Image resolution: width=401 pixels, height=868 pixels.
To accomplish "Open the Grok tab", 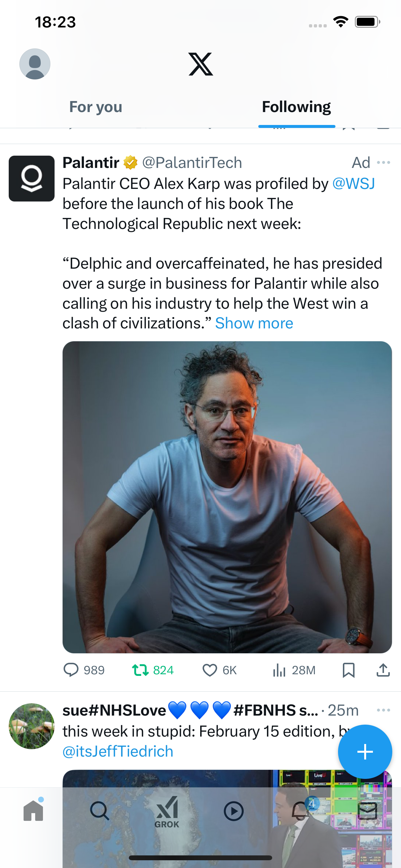I will (167, 811).
